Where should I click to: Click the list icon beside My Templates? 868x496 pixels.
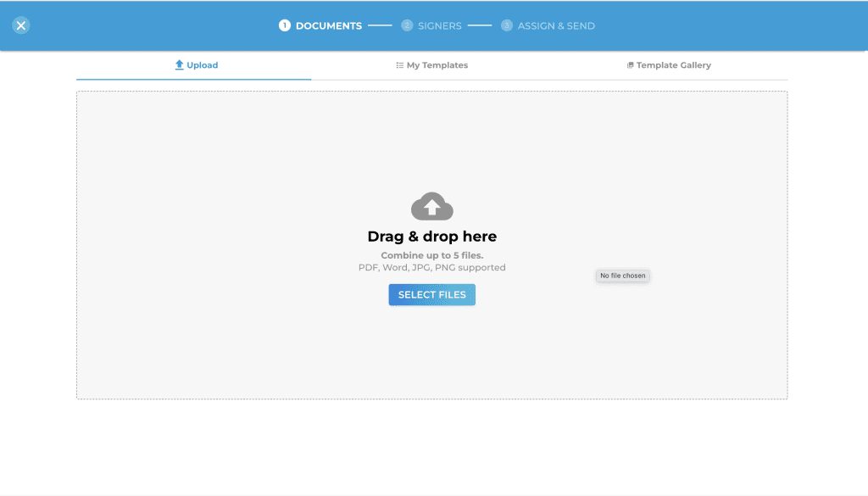(400, 64)
